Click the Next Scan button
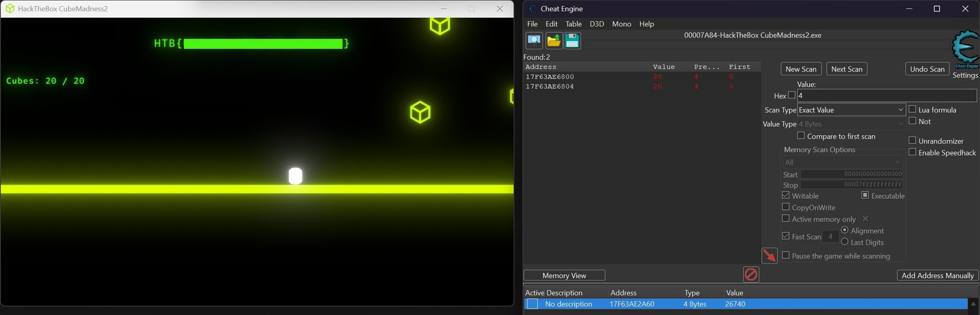The width and height of the screenshot is (980, 315). [x=846, y=69]
